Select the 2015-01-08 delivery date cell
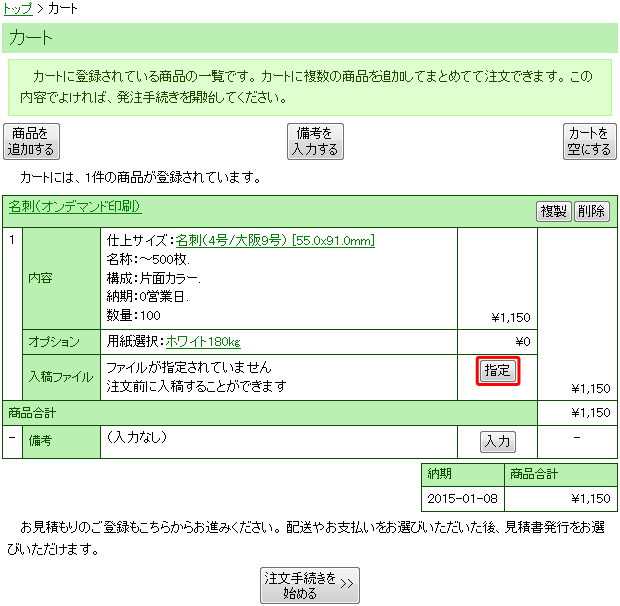Image resolution: width=620 pixels, height=606 pixels. coord(462,497)
